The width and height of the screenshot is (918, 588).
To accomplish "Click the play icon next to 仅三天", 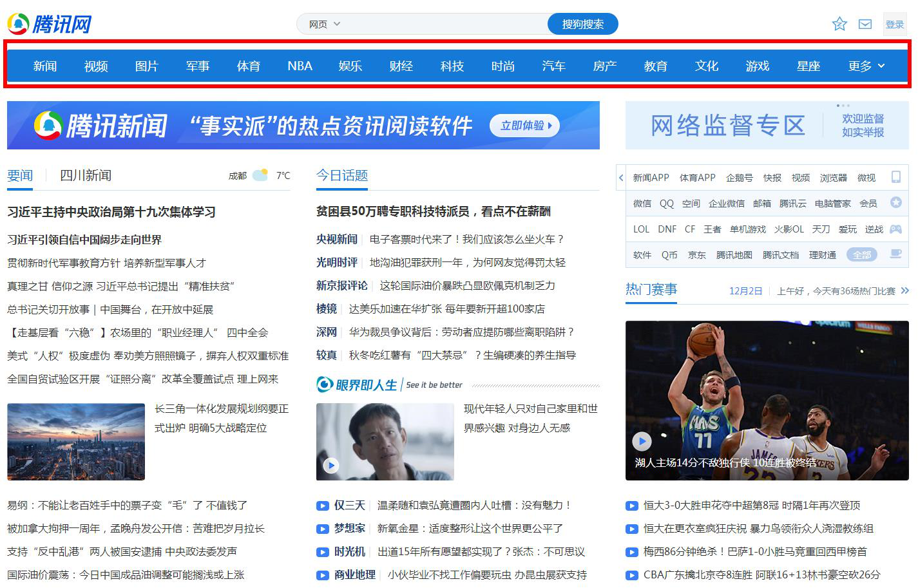I will tap(323, 506).
